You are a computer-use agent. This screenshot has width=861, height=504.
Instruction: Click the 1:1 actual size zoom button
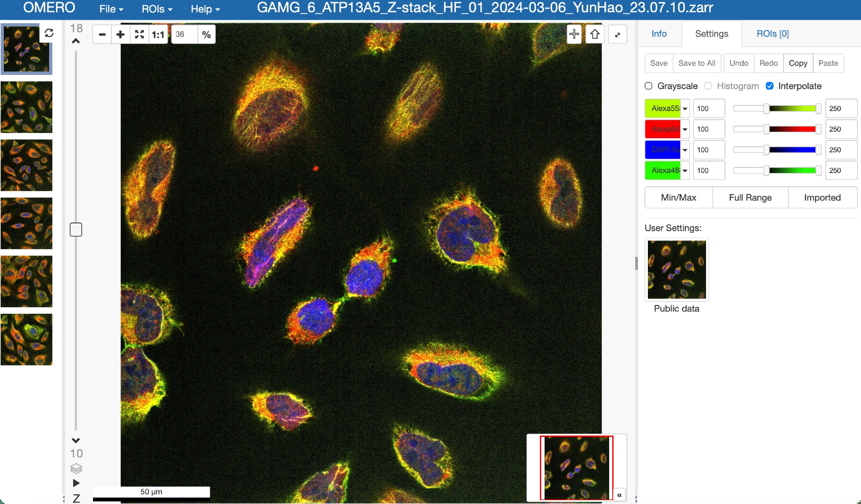pyautogui.click(x=158, y=34)
